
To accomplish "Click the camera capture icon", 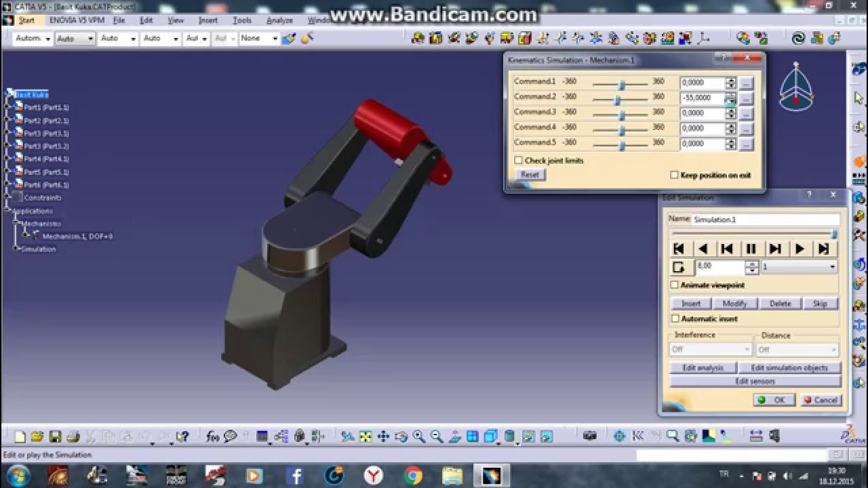I will pos(590,436).
